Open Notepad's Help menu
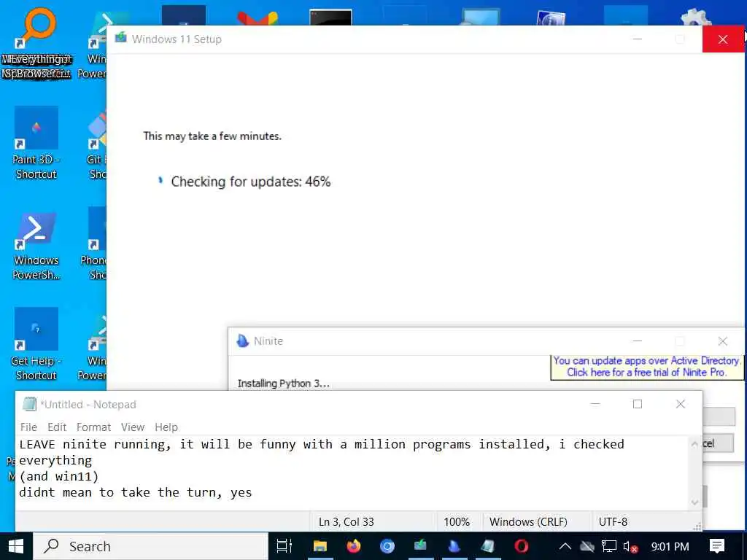The image size is (747, 560). tap(166, 427)
